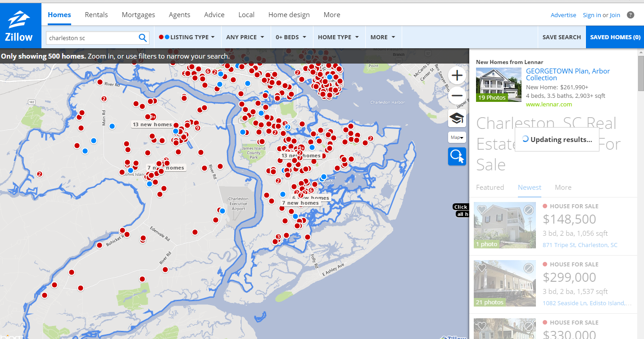
Task: Favorite the $299,000 house with heart icon
Action: (482, 268)
